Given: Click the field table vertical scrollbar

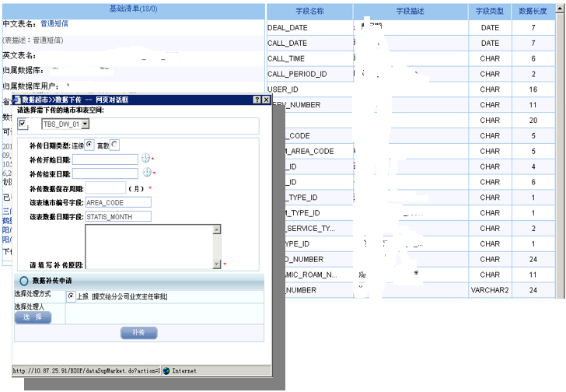Looking at the screenshot, I should coord(561,152).
